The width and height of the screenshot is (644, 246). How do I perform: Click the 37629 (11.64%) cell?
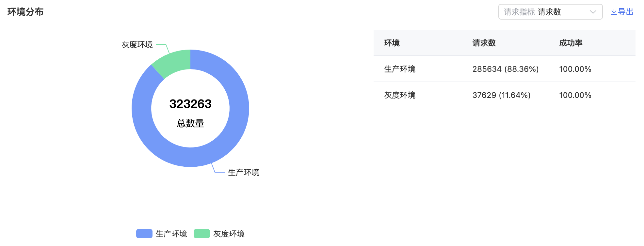click(501, 95)
